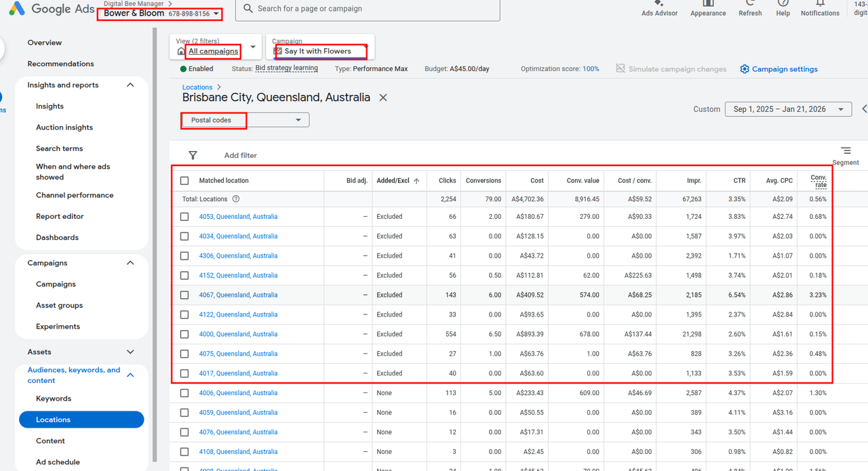868x471 pixels.
Task: Open the Report editor page
Action: [x=60, y=216]
